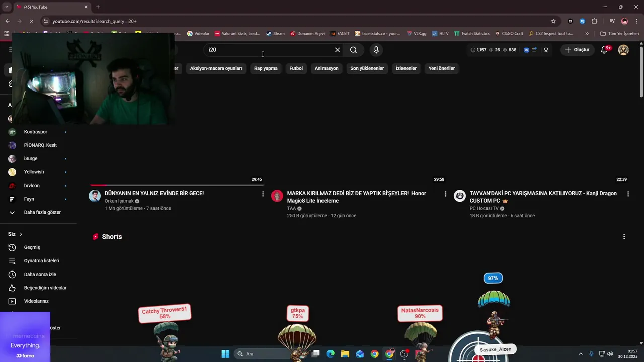Select the Son yüklenenler chip
Screen dimensions: 644x362
tap(367, 68)
